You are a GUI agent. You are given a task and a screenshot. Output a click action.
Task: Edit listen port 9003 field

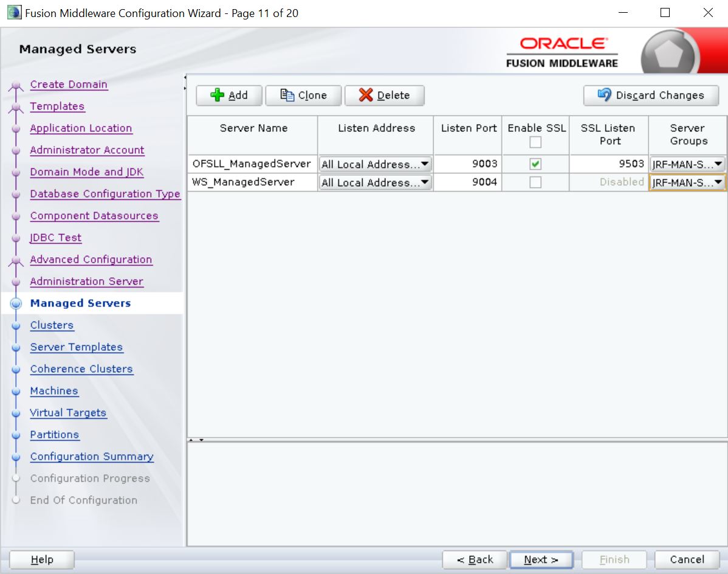(x=467, y=164)
